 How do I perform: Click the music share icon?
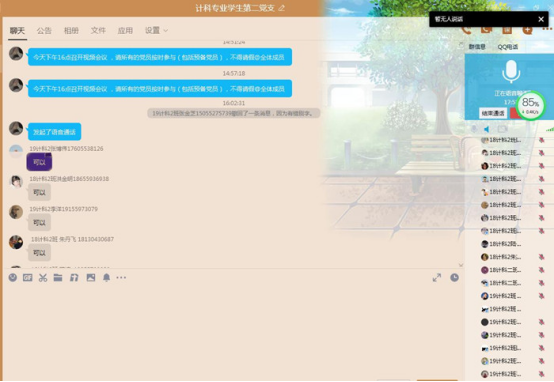point(74,278)
